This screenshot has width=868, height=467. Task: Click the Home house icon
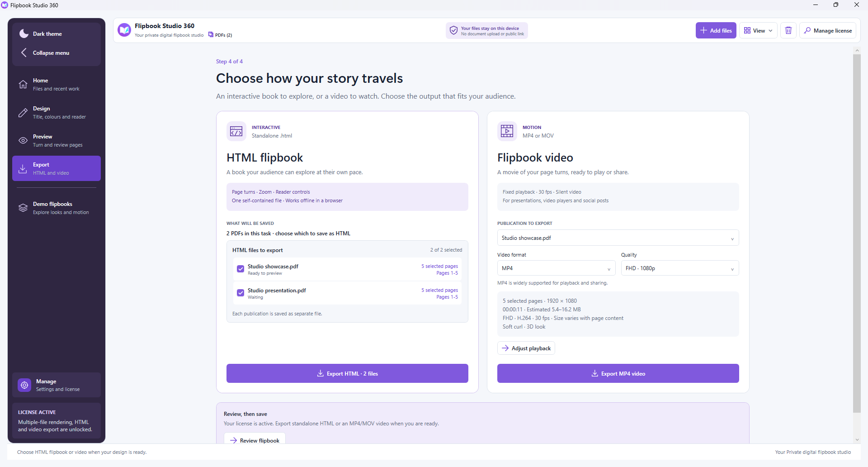point(23,84)
